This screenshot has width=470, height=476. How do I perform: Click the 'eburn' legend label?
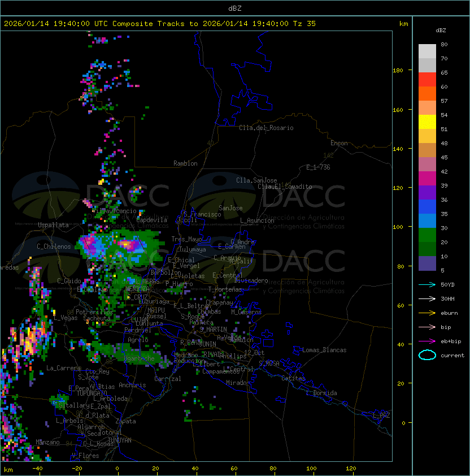click(449, 313)
